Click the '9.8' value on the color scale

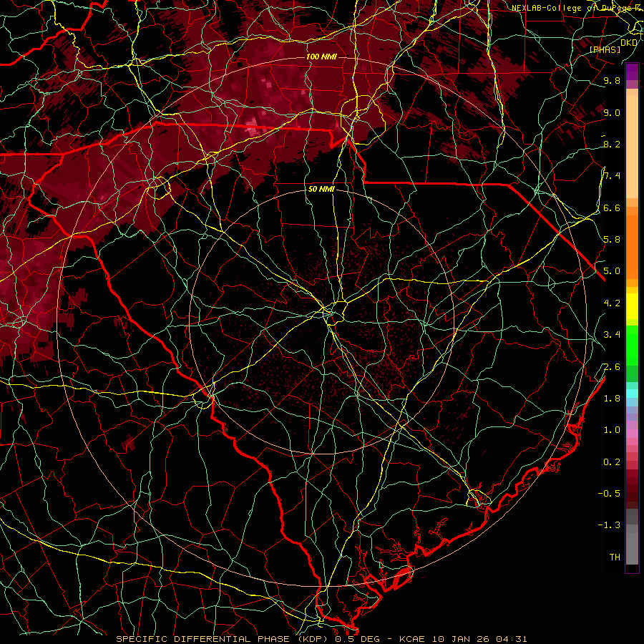(x=612, y=80)
